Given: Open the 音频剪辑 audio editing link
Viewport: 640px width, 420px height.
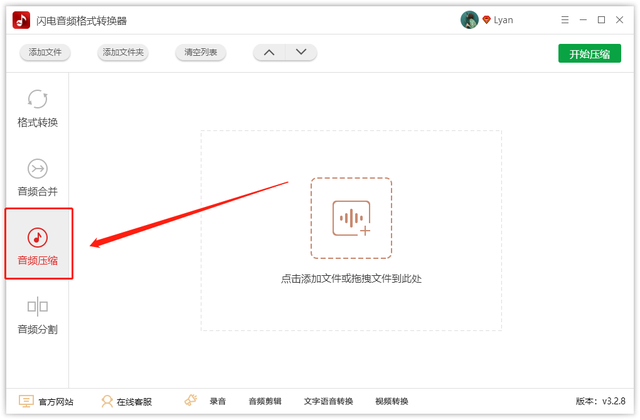Looking at the screenshot, I should coord(265,402).
